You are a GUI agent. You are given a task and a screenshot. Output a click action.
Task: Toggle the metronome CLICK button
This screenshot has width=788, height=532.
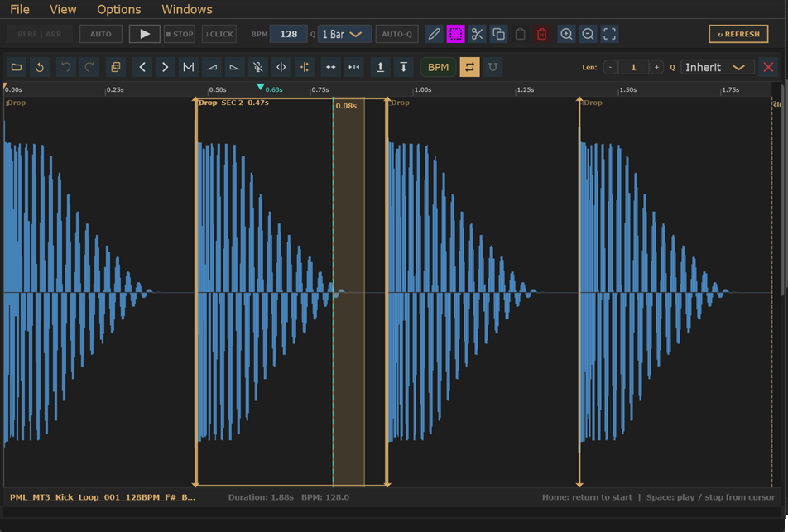(x=219, y=34)
